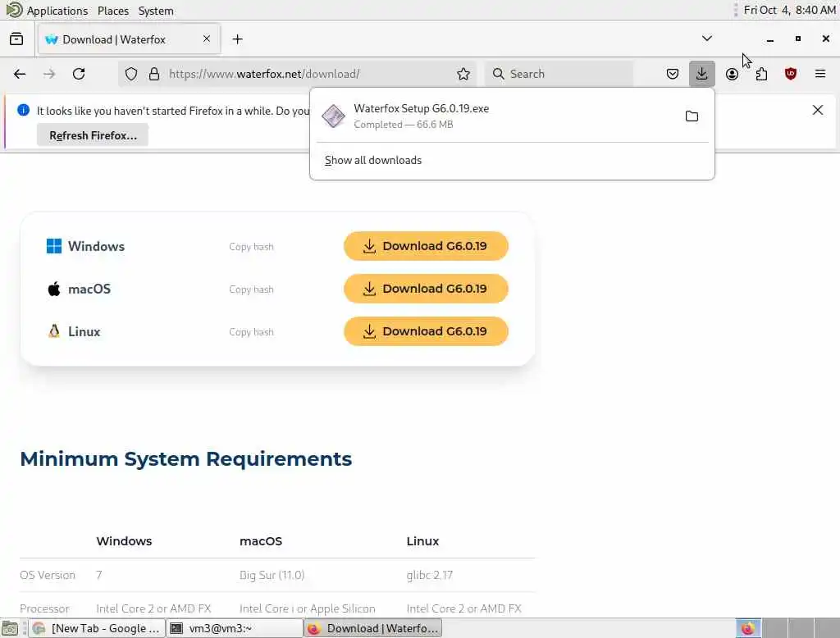The height and width of the screenshot is (638, 840).
Task: Open the hamburger application menu
Action: pos(820,74)
